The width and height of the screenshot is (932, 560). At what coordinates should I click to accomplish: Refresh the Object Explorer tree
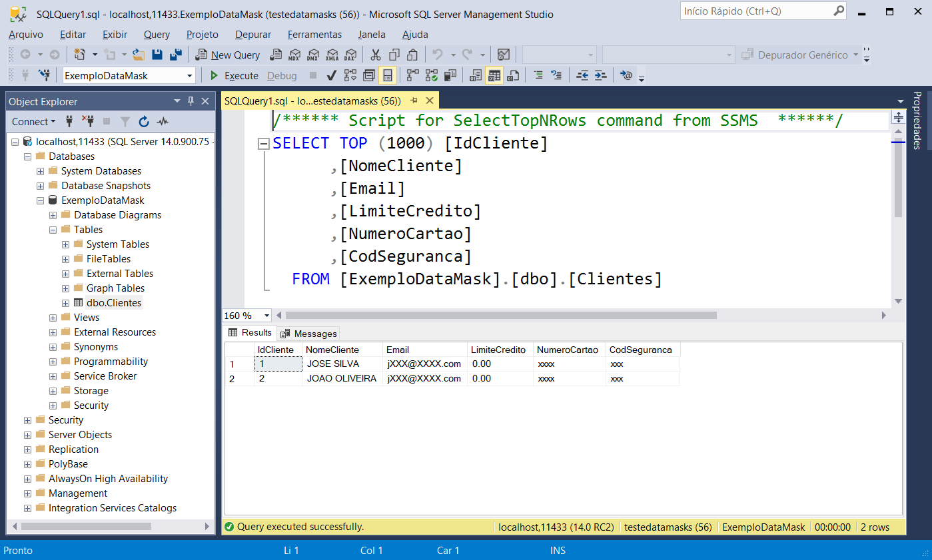pos(144,121)
